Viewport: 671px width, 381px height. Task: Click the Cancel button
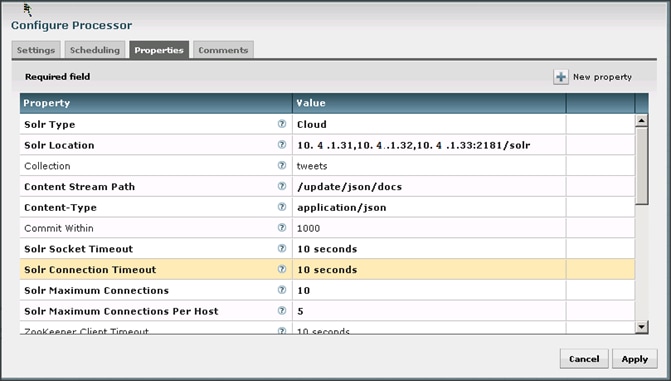pos(584,359)
